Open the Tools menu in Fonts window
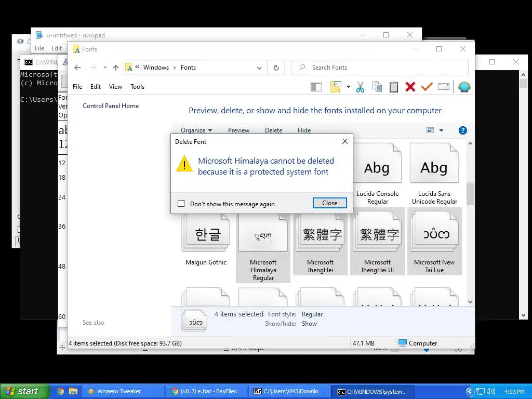Image resolution: width=532 pixels, height=399 pixels. [x=137, y=87]
